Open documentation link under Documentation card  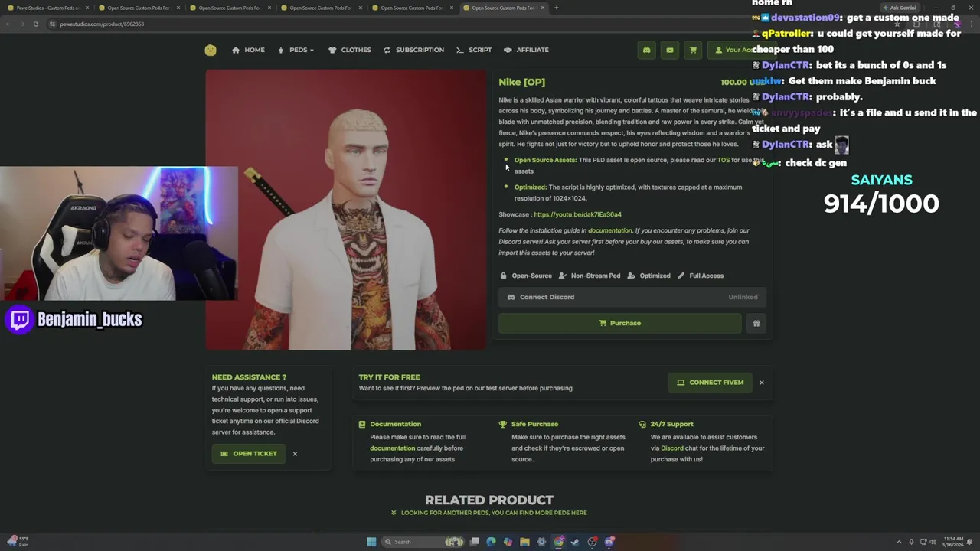pyautogui.click(x=392, y=448)
